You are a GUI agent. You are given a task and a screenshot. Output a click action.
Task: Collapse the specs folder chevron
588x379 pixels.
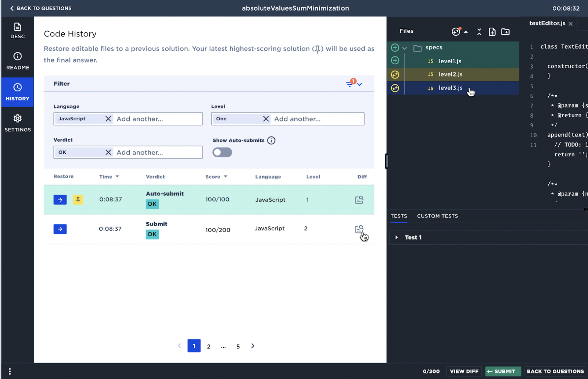tap(405, 48)
